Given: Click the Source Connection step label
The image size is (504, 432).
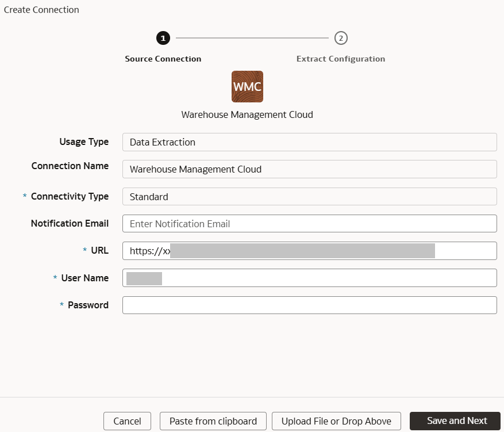Looking at the screenshot, I should (x=163, y=58).
